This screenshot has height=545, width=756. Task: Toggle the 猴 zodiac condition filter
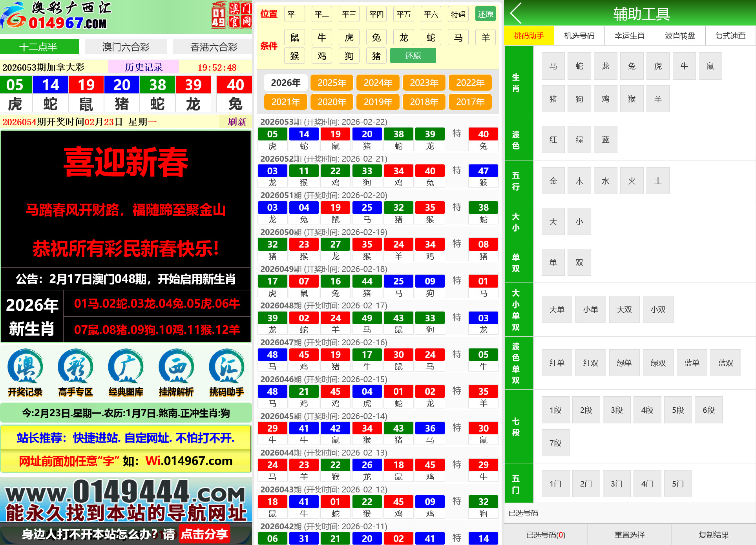tap(294, 55)
